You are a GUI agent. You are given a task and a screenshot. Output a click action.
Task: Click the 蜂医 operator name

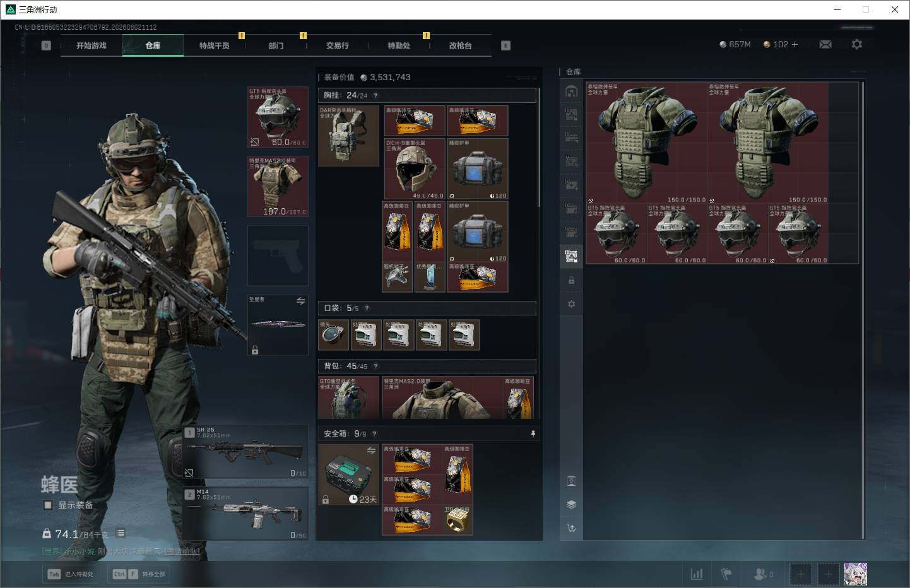point(59,485)
